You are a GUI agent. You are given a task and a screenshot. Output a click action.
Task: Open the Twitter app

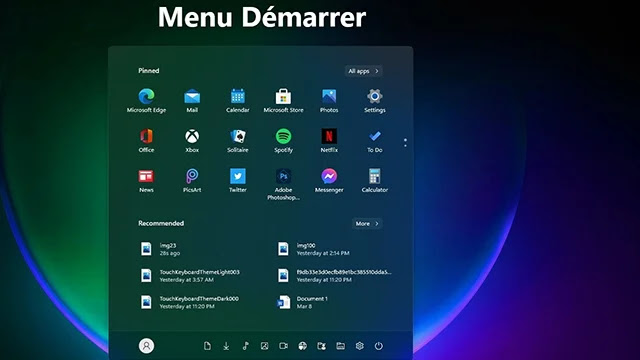[238, 180]
